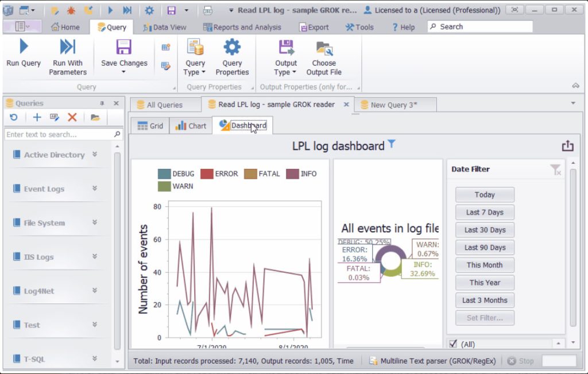Switch to the Data View ribbon tab
This screenshot has height=374, width=588.
tap(164, 27)
